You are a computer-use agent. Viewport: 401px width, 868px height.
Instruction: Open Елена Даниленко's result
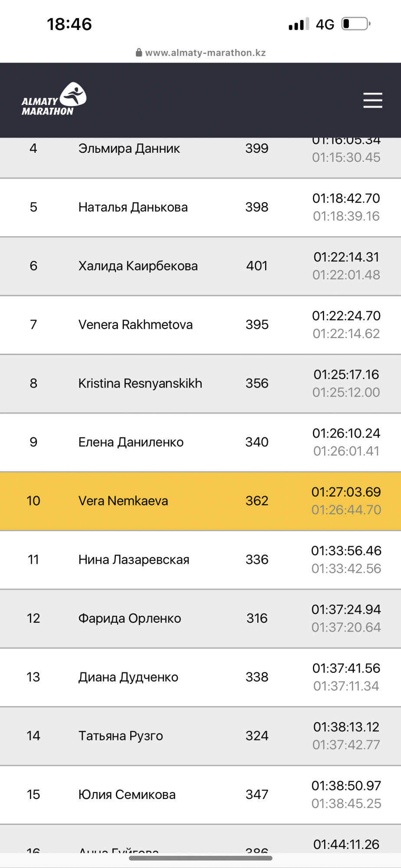pos(131,442)
